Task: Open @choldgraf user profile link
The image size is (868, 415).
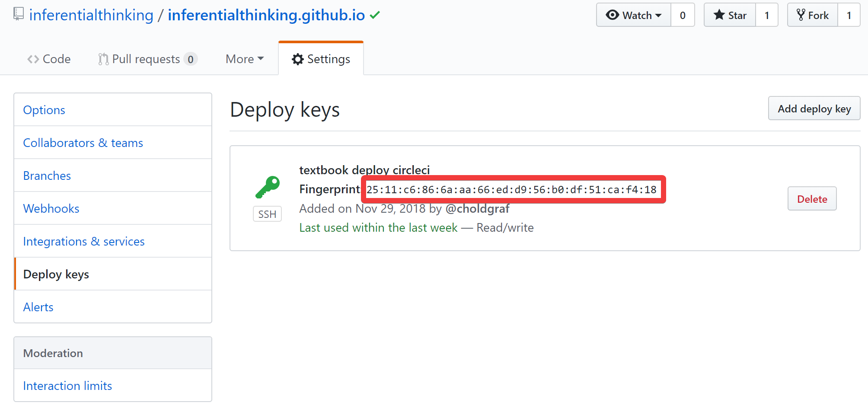Action: point(477,209)
